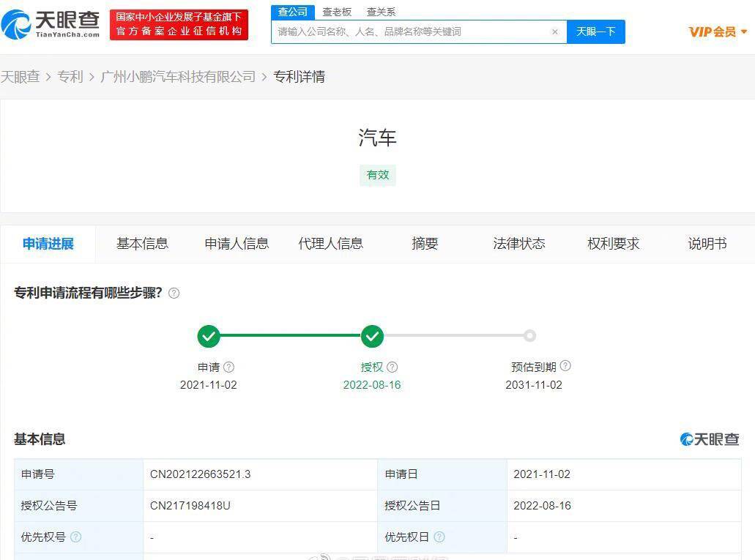Switch search mode to 查关系
The width and height of the screenshot is (755, 560).
point(382,12)
